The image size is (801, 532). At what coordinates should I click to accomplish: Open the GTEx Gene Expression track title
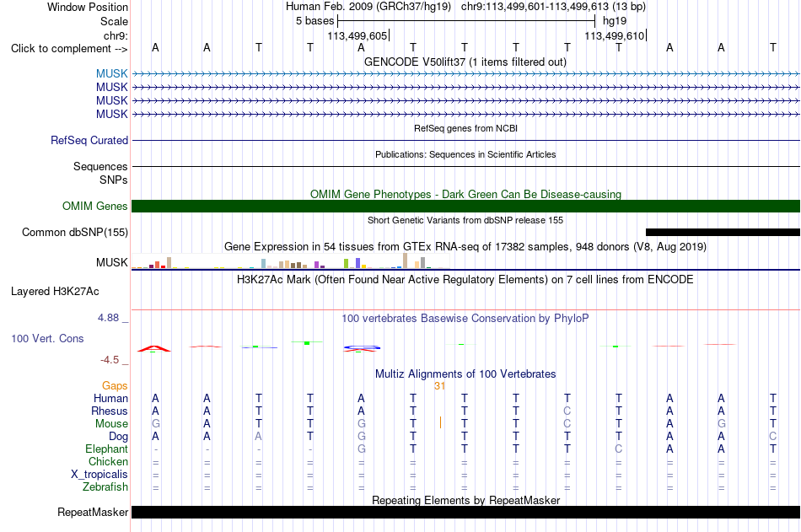coord(465,246)
